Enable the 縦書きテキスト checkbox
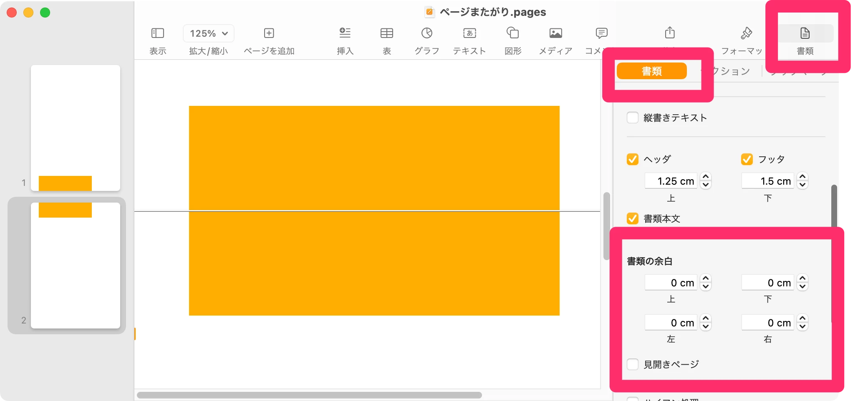868x401 pixels. pyautogui.click(x=633, y=118)
